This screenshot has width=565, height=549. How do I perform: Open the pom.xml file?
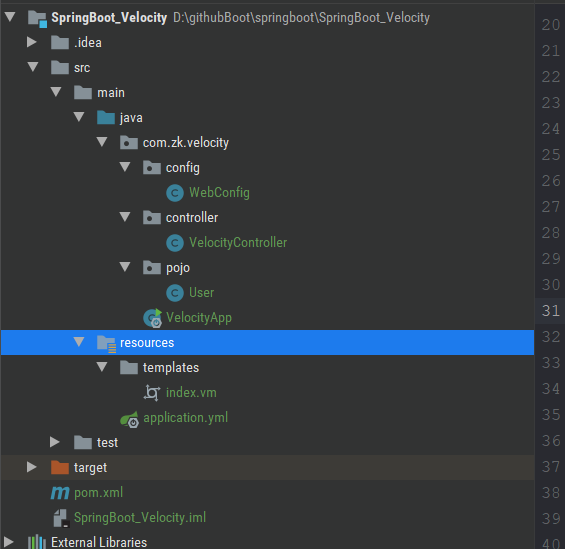98,492
